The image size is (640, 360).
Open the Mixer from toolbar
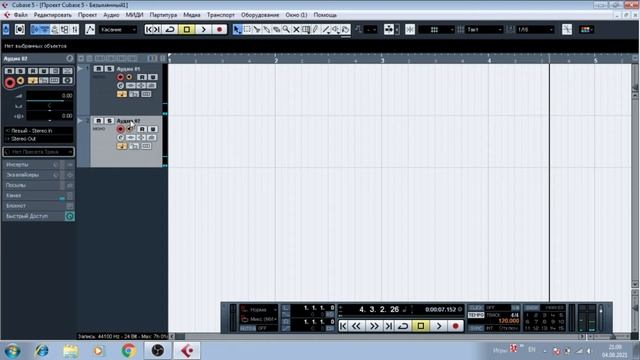[74, 29]
